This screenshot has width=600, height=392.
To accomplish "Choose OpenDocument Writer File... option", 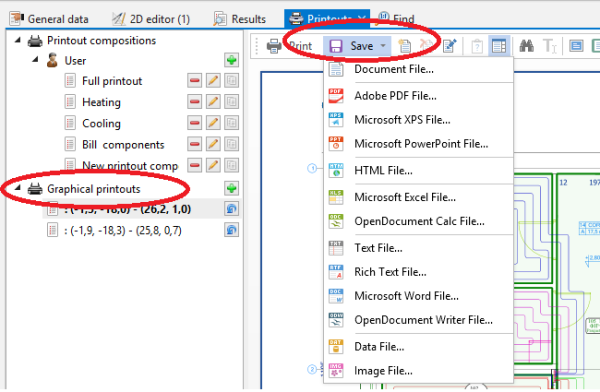I will coord(418,320).
